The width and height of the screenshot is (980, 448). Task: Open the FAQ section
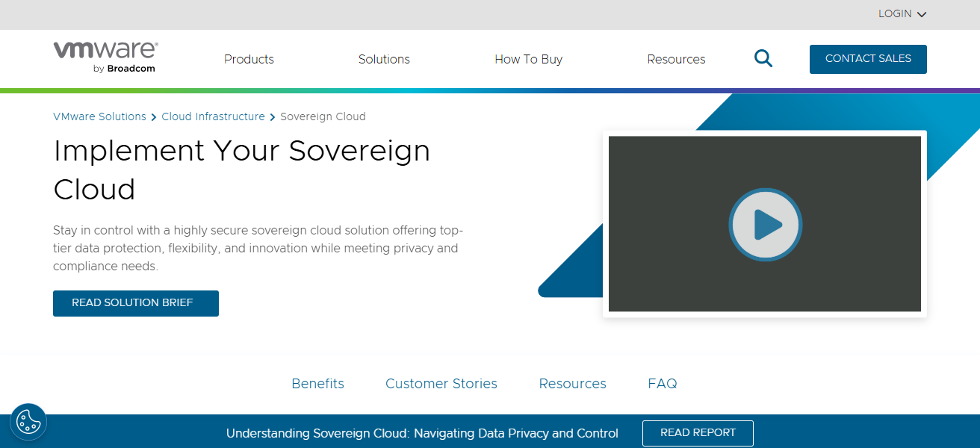(662, 383)
